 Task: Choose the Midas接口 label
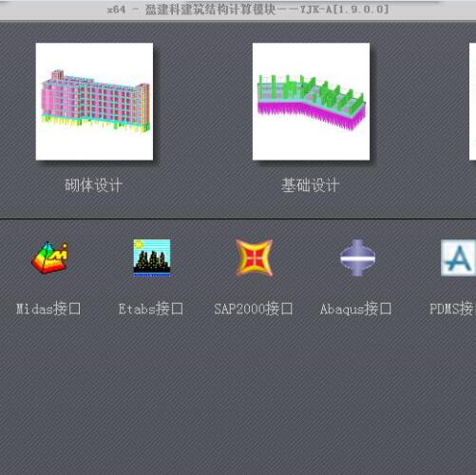(48, 309)
